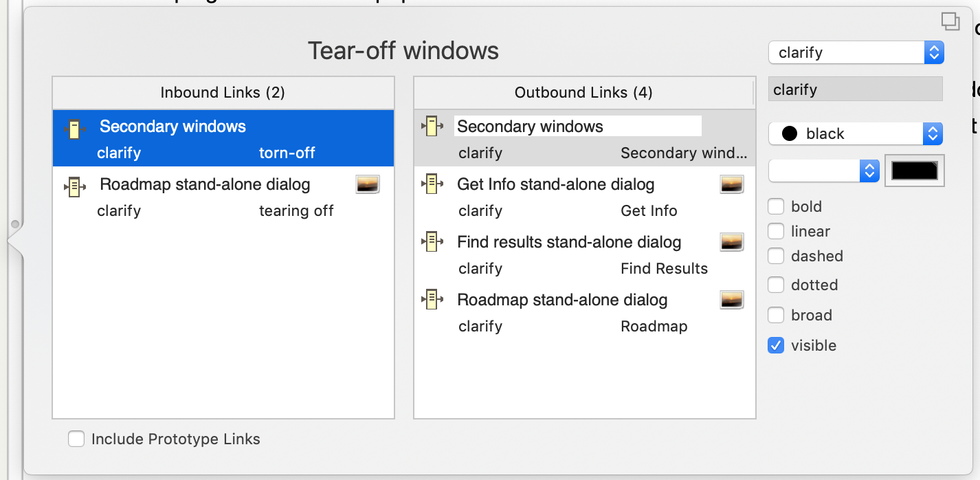Open the black color dropdown

click(856, 133)
